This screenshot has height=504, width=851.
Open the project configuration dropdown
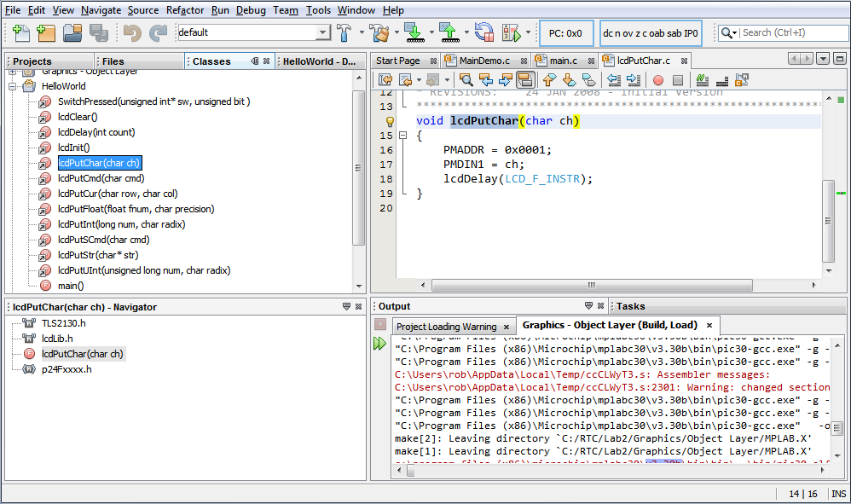click(x=322, y=33)
